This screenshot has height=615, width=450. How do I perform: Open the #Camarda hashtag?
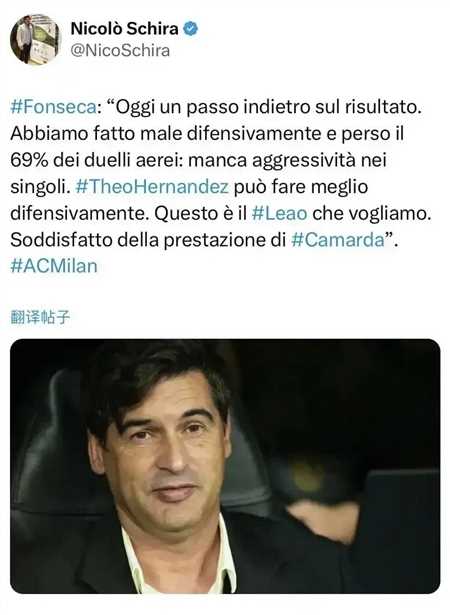(x=338, y=240)
